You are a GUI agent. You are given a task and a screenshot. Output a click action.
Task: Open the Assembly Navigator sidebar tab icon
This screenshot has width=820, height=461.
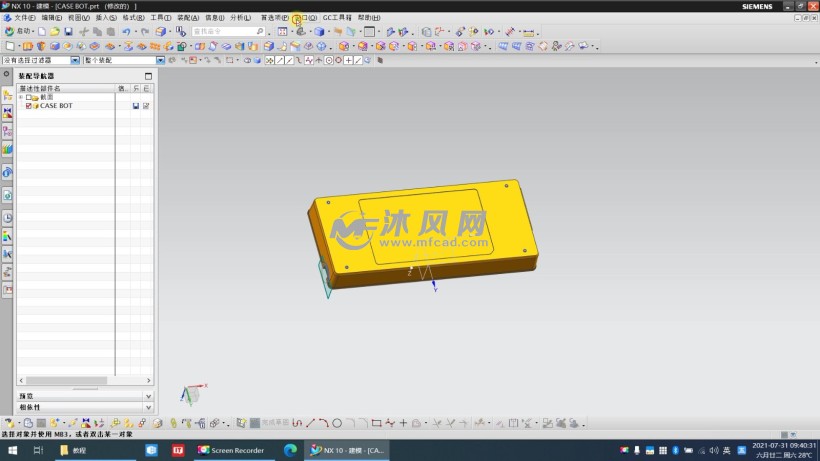7,95
